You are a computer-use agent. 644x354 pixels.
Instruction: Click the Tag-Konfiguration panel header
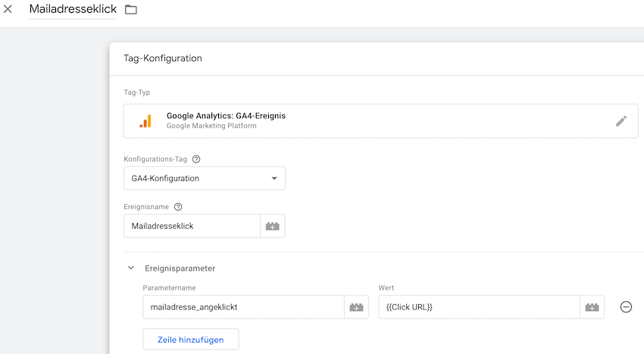coord(163,58)
